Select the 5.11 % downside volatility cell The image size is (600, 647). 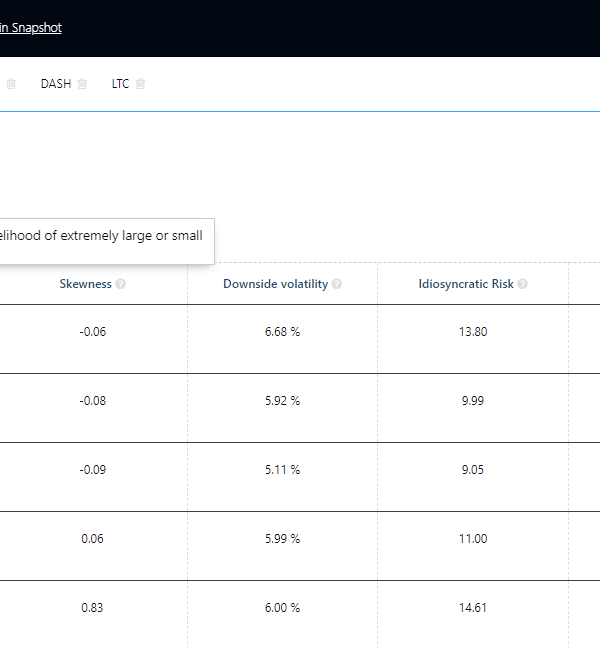pos(282,470)
